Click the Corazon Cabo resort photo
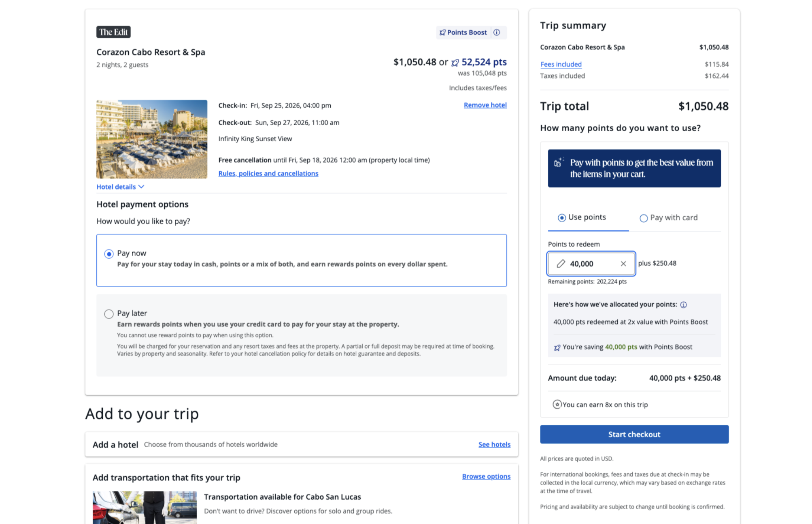Image resolution: width=812 pixels, height=524 pixels. (x=152, y=139)
